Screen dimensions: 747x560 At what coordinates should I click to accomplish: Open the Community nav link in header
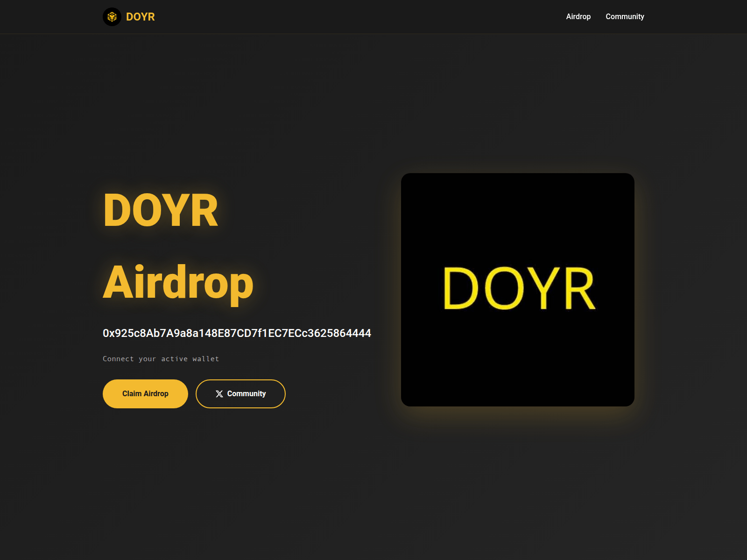pos(625,16)
